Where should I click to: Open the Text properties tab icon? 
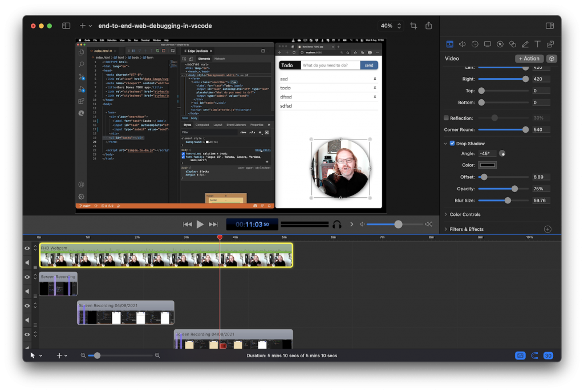click(537, 44)
